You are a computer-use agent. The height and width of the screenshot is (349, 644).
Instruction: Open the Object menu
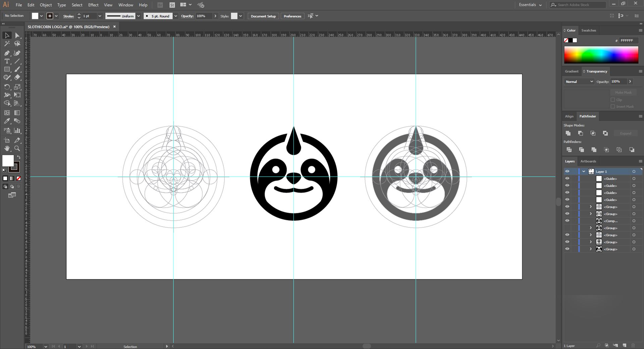tap(46, 5)
